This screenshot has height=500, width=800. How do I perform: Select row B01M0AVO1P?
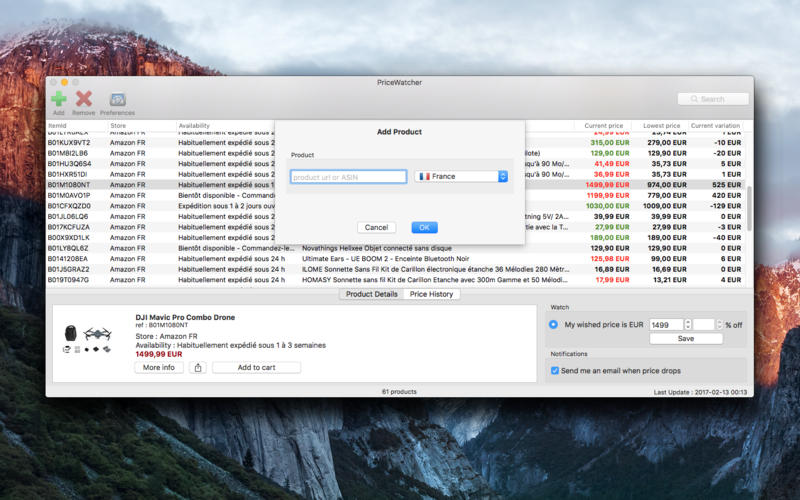[x=395, y=195]
